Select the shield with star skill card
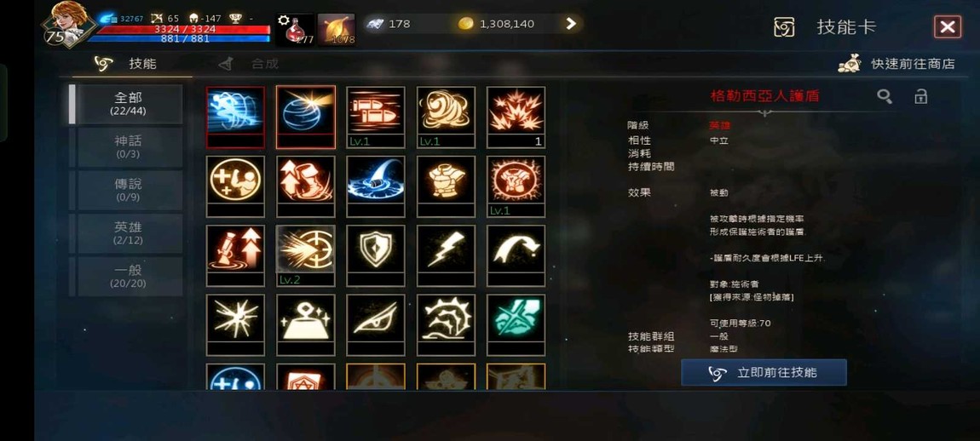Image resolution: width=980 pixels, height=441 pixels. point(376,255)
